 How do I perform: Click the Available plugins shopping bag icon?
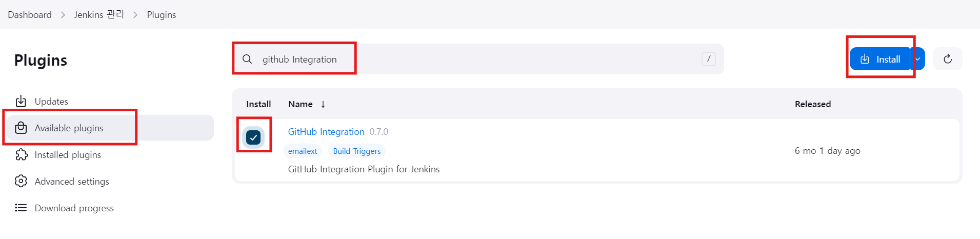coord(21,128)
